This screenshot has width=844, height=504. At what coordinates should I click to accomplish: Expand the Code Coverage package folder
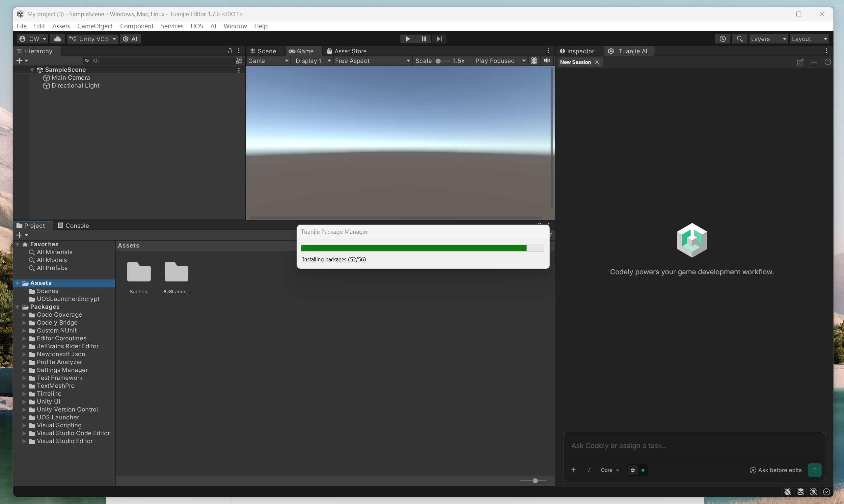pyautogui.click(x=24, y=315)
